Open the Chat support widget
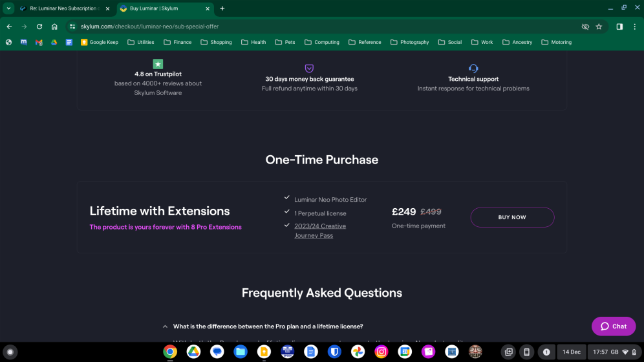This screenshot has width=644, height=362. (613, 326)
